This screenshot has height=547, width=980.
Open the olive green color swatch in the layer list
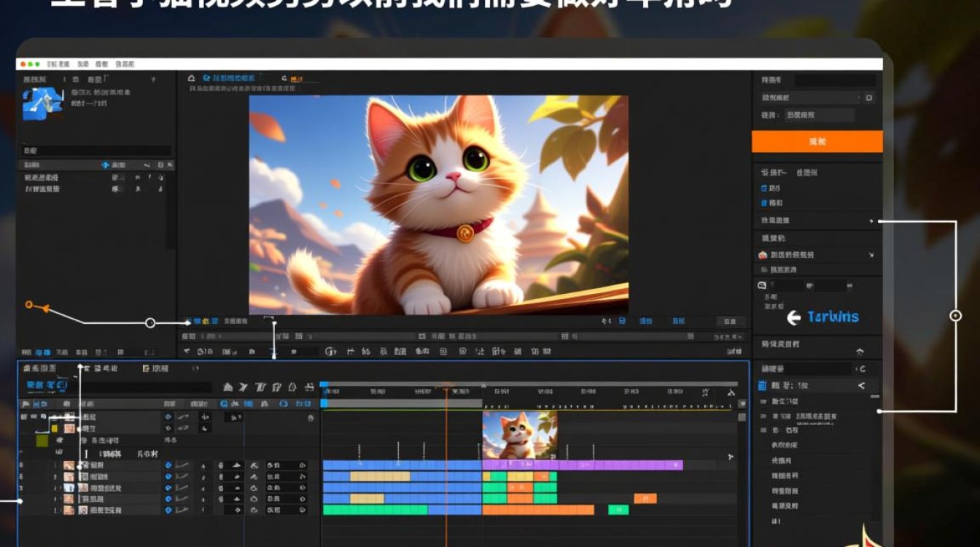42,441
